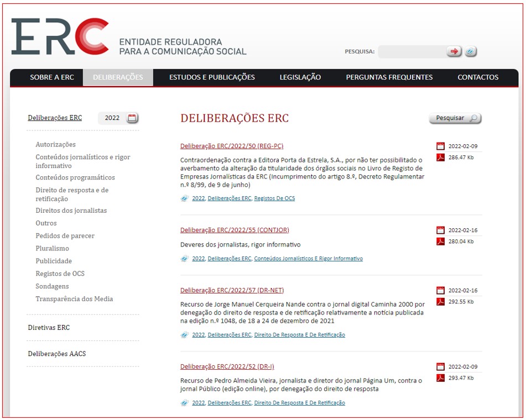Image resolution: width=526 pixels, height=420 pixels.
Task: Expand Diretivas ERC section
Action: (49, 328)
